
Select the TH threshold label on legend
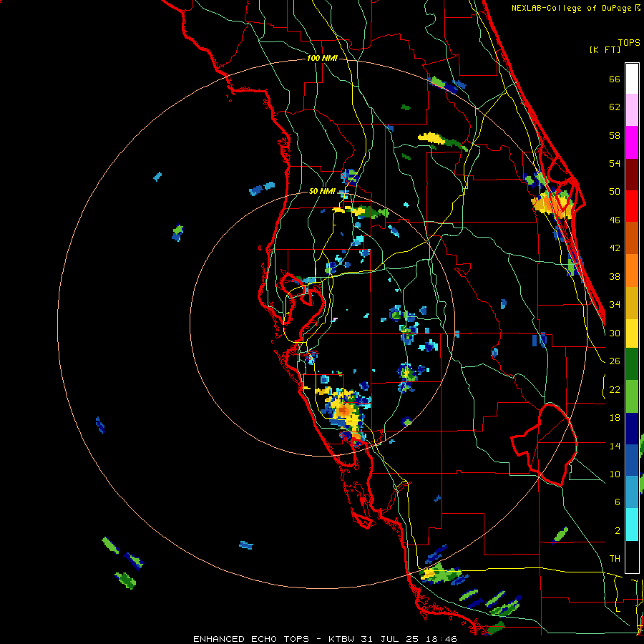615,559
